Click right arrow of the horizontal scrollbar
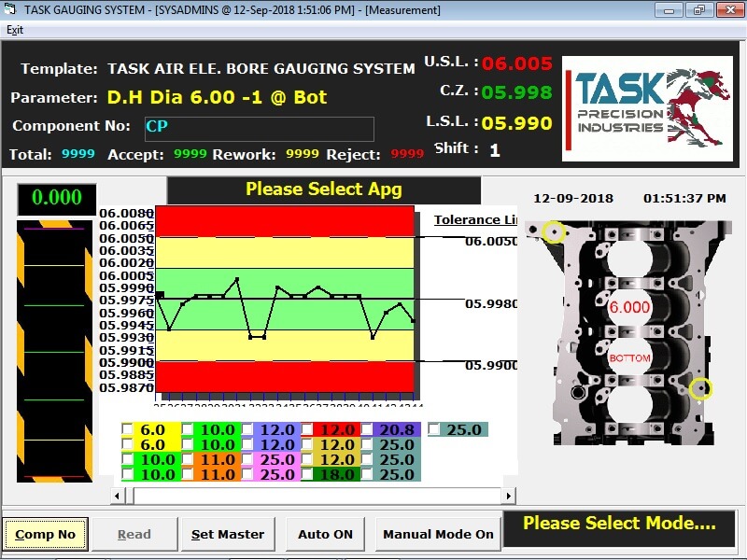The height and width of the screenshot is (560, 747). 508,497
